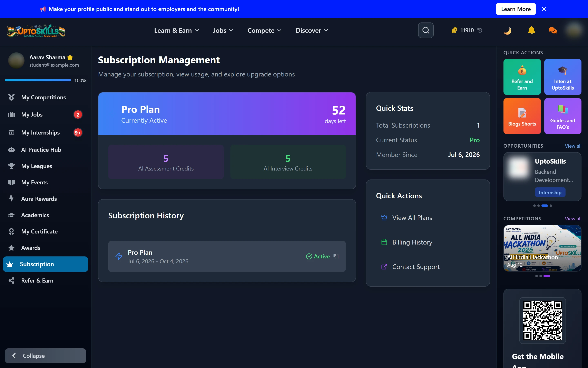Open the Pro Plan history entry
The width and height of the screenshot is (588, 368).
(227, 256)
